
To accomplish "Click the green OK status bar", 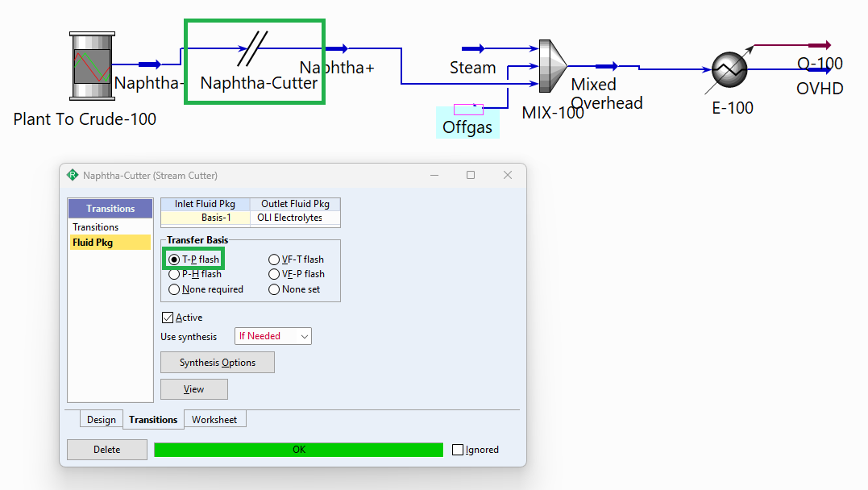I will (x=298, y=450).
